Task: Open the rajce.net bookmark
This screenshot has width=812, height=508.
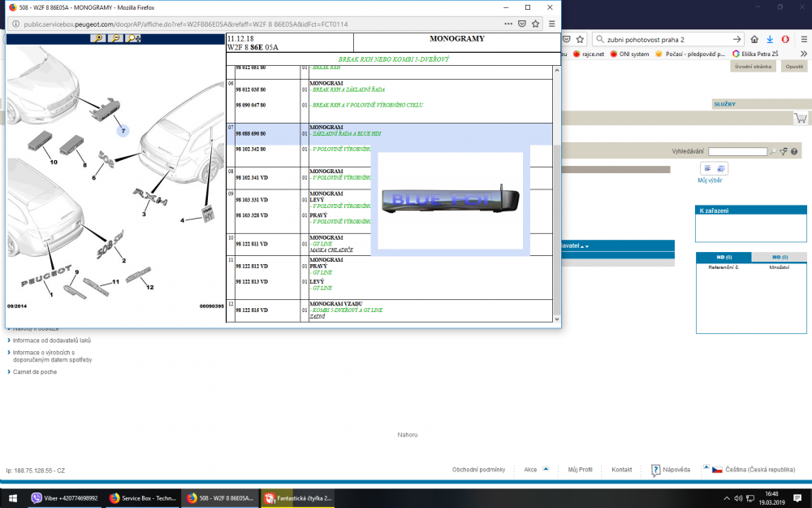Action: coord(588,54)
